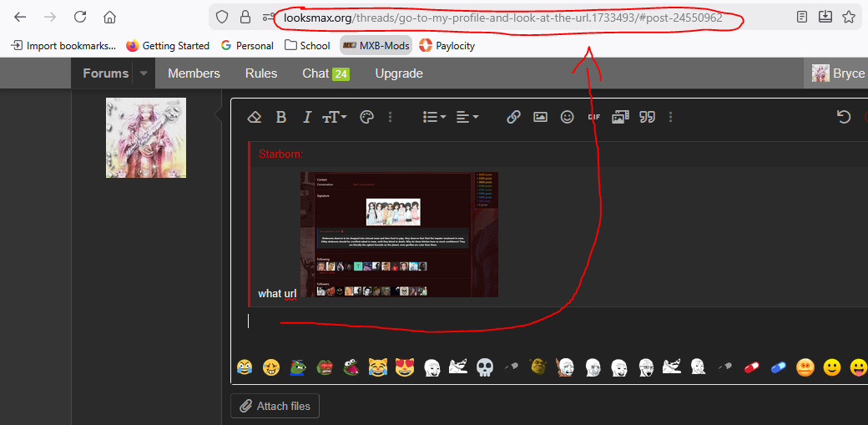868x425 pixels.
Task: Click the skull emoji
Action: tap(485, 367)
